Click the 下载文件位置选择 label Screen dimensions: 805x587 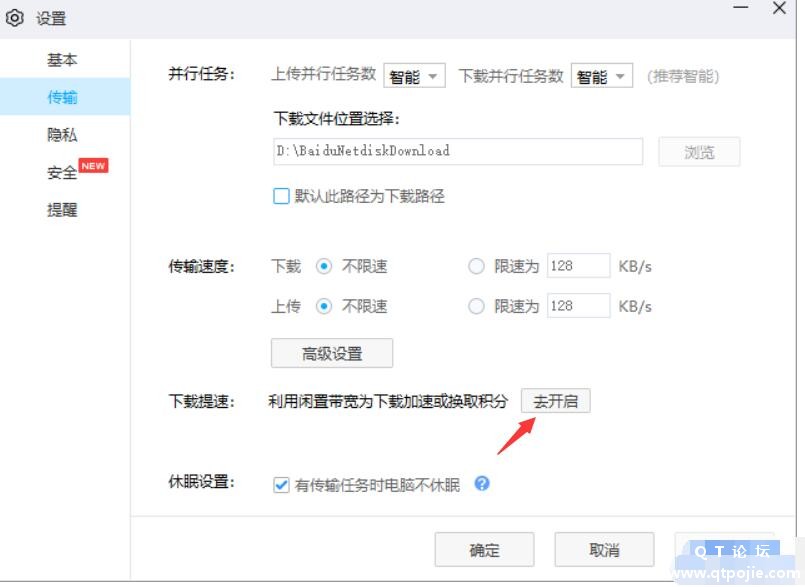337,119
